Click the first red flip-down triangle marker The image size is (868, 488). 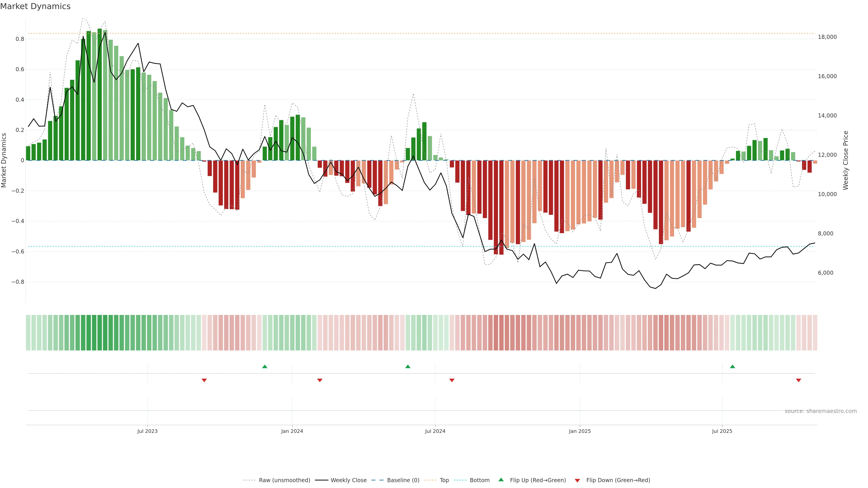pos(204,380)
